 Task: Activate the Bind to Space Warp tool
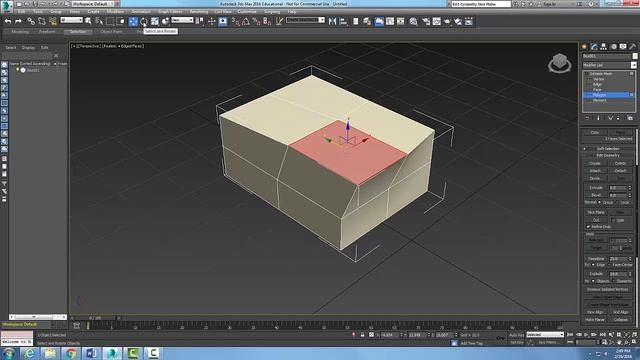(52, 21)
